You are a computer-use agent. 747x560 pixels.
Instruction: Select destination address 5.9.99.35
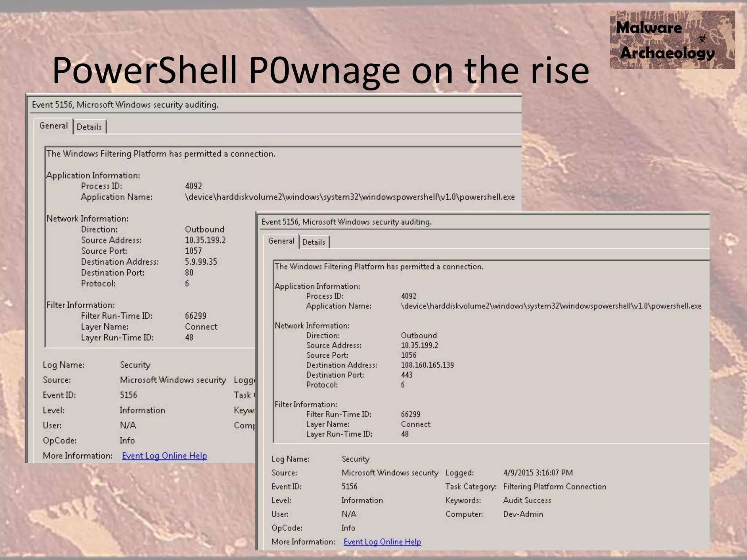pos(201,262)
